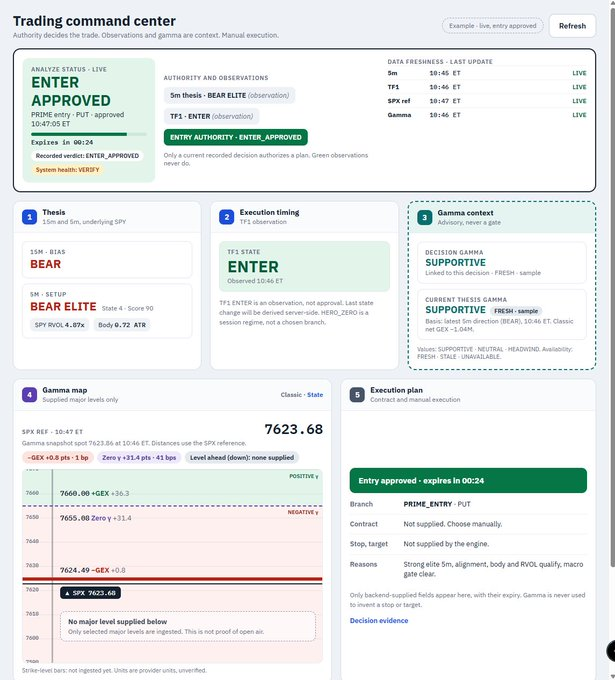
Task: Click 'No major level supplied below' notice
Action: [188, 626]
